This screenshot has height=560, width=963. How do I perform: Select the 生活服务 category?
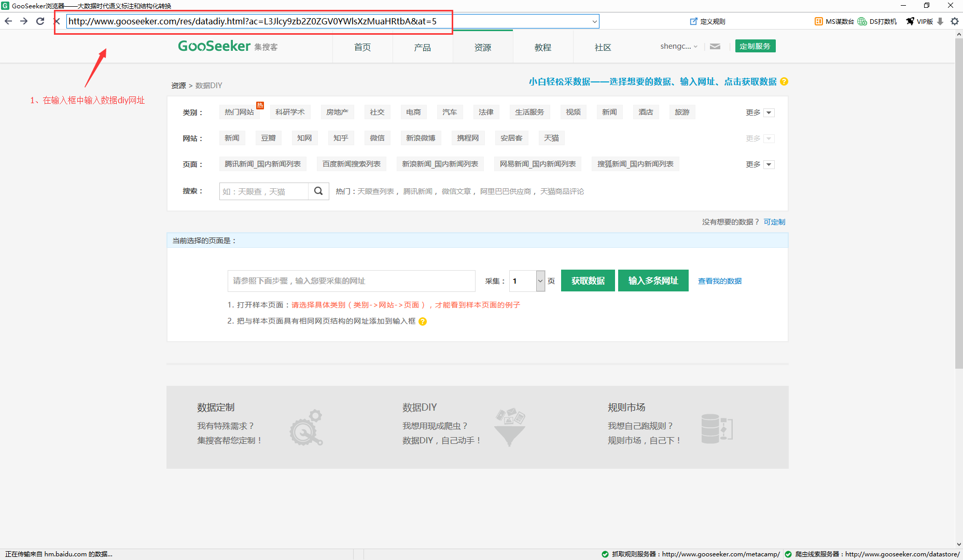pyautogui.click(x=529, y=112)
